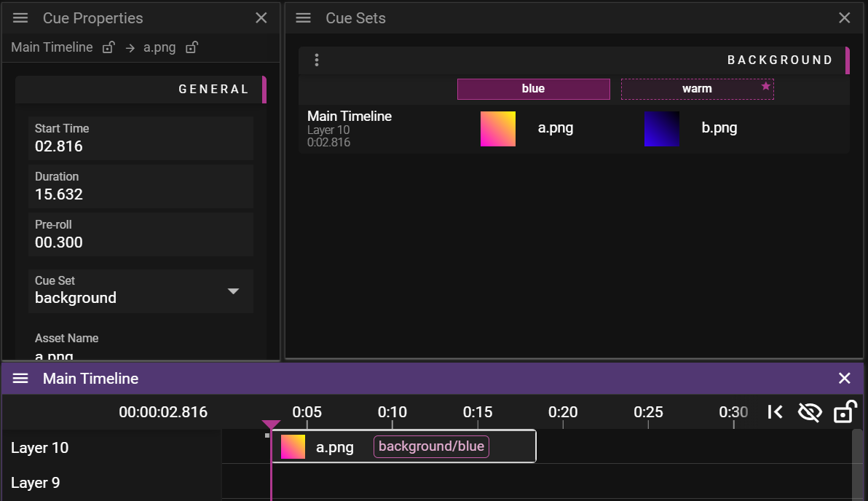Close the Cue Properties panel
Viewport: 868px width, 501px height.
[261, 17]
